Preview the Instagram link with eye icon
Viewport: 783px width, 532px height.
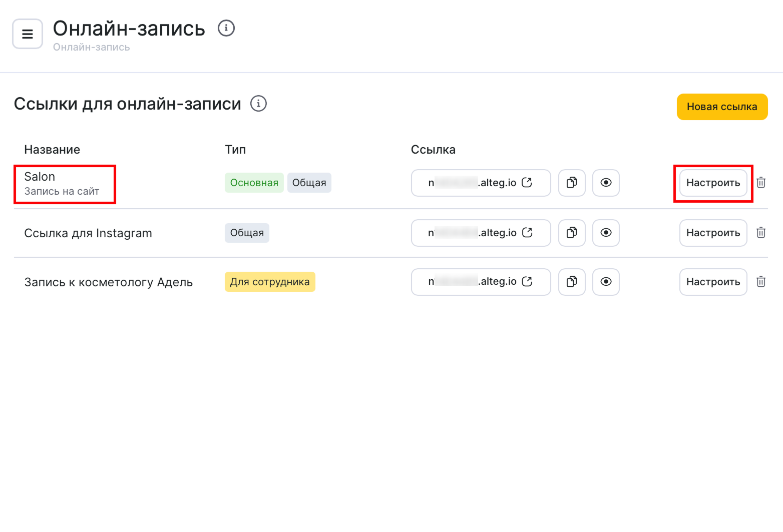[x=606, y=233]
